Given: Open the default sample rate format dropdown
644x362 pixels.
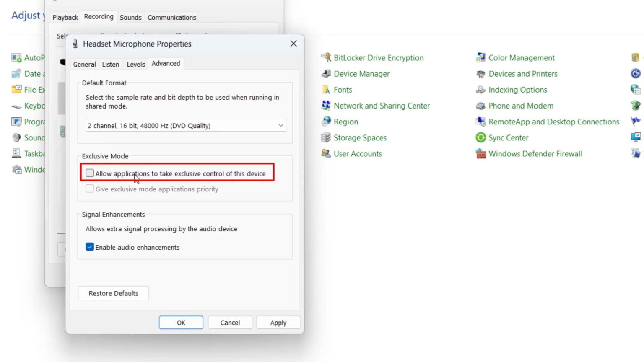Looking at the screenshot, I should [280, 125].
